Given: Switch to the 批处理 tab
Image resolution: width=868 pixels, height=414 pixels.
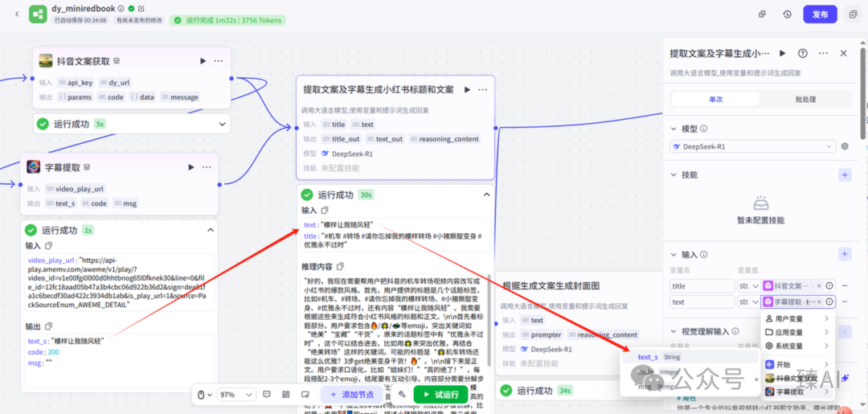Looking at the screenshot, I should pos(805,100).
